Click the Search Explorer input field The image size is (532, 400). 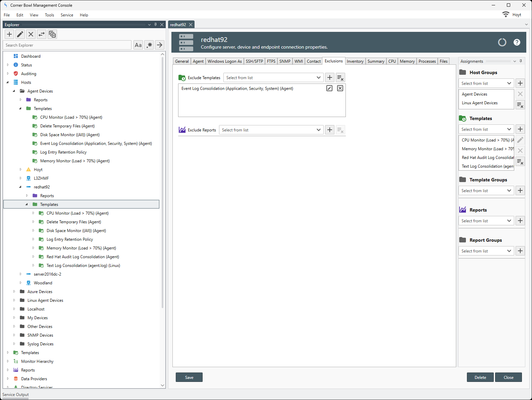(67, 45)
